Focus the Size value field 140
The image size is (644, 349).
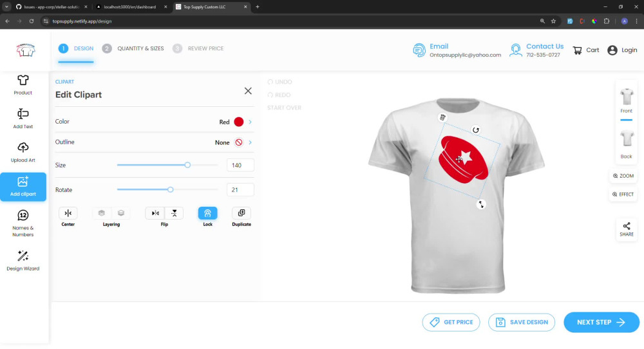coord(240,165)
